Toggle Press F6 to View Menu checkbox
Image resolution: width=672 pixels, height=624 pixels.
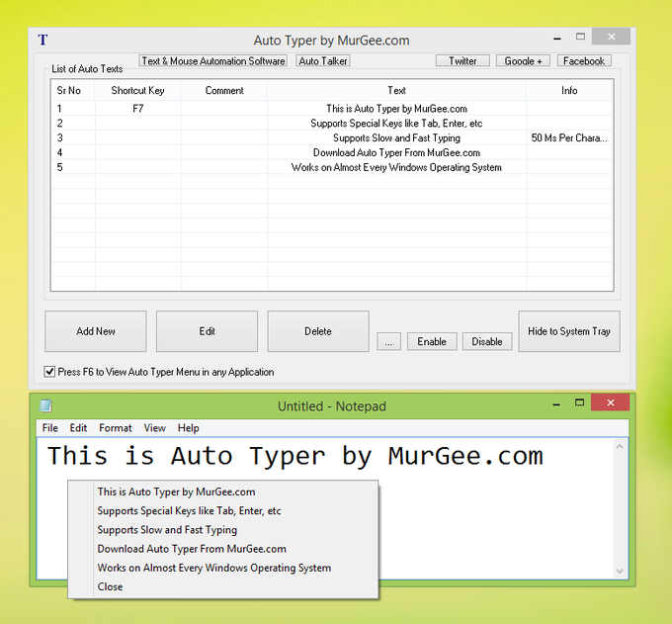(50, 372)
